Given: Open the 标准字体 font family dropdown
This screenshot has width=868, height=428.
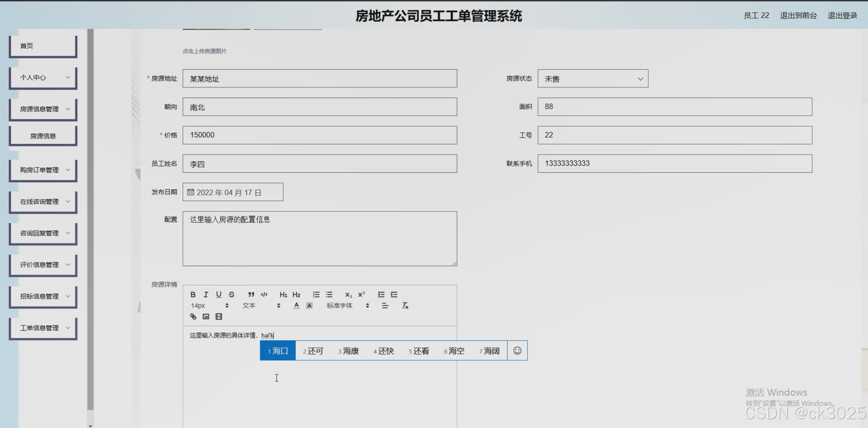Looking at the screenshot, I should (x=347, y=306).
